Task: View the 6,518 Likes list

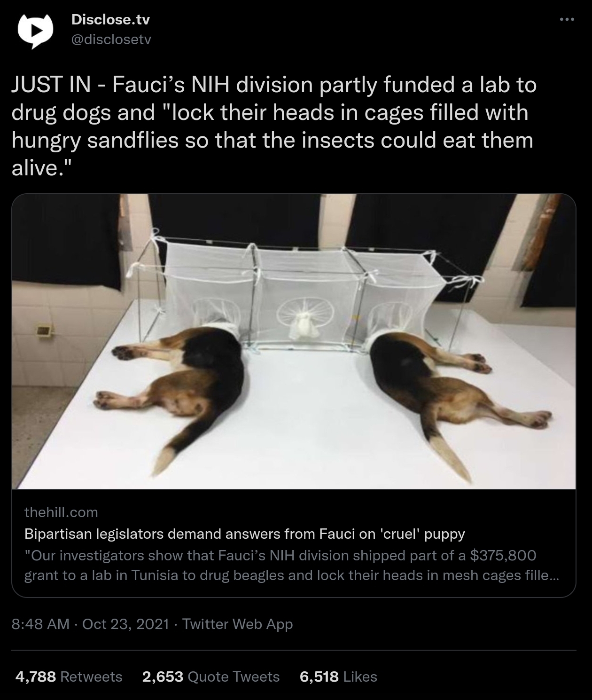Action: click(x=338, y=676)
